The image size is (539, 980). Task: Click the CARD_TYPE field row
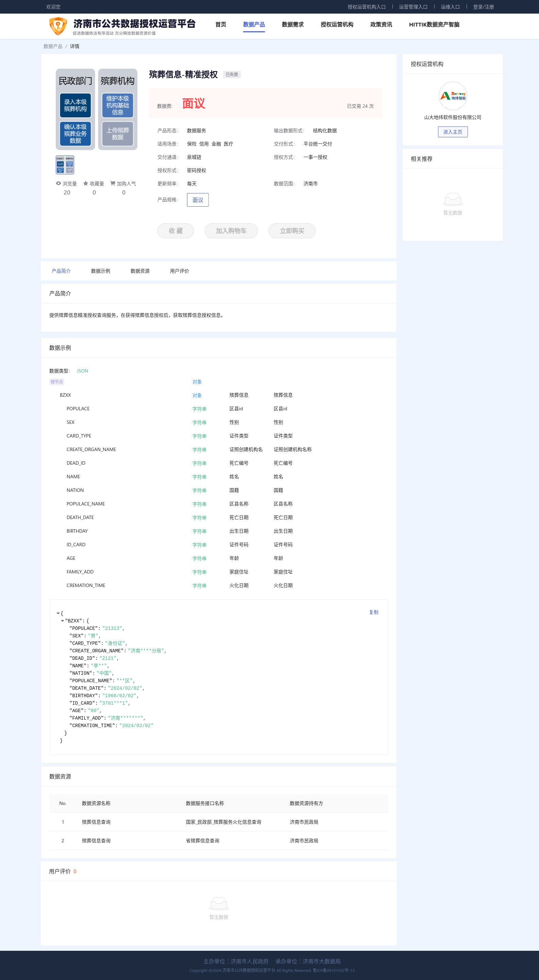[219, 436]
